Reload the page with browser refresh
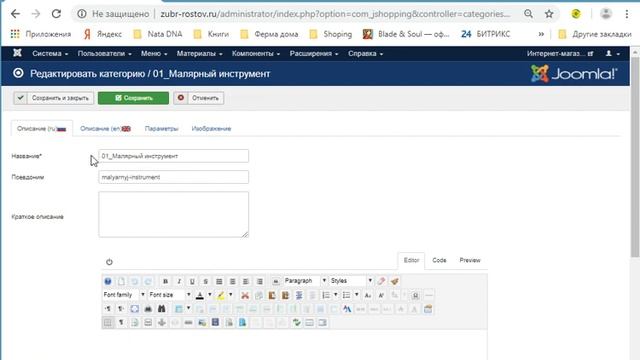Viewport: 640px width, 360px height. [x=56, y=14]
